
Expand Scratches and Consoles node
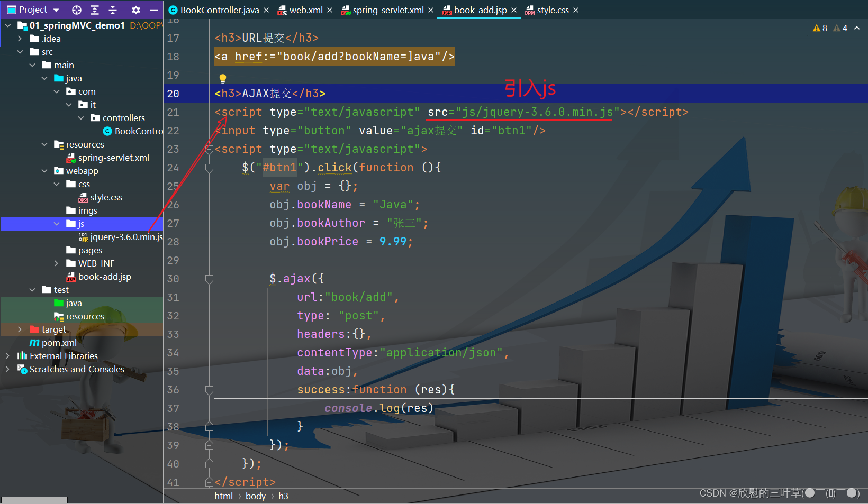[x=7, y=369]
